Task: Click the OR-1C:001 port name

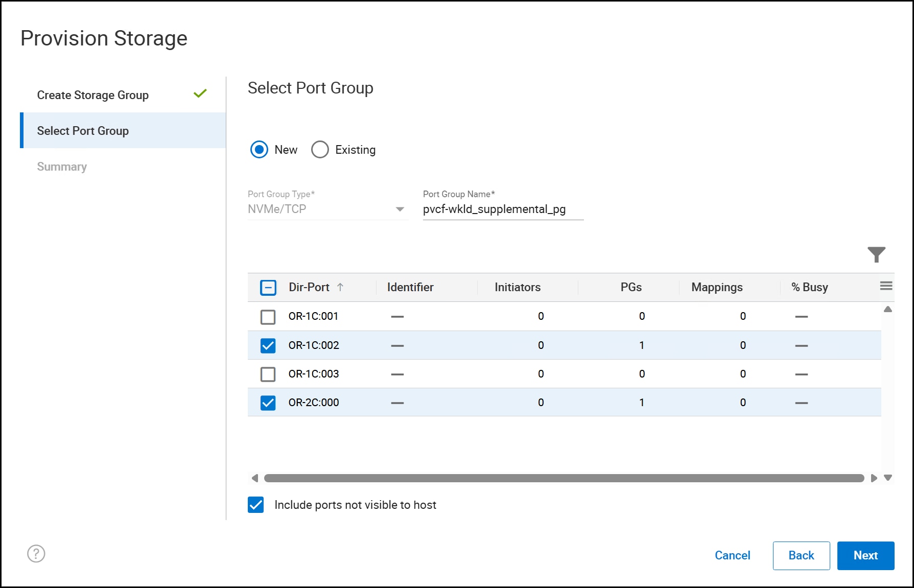Action: coord(313,316)
